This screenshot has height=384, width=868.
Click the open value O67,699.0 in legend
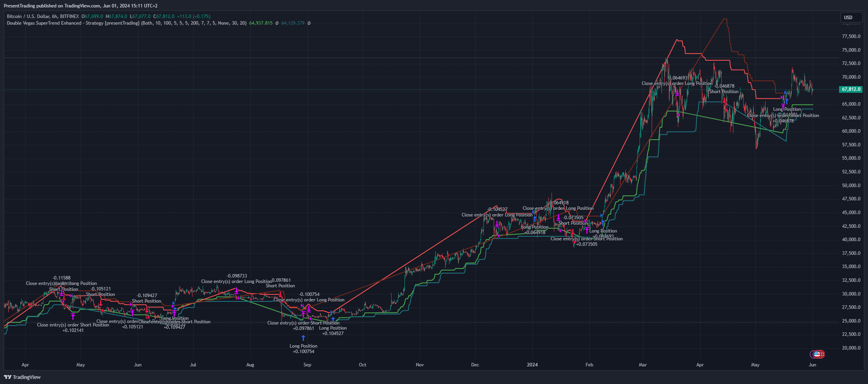point(92,16)
